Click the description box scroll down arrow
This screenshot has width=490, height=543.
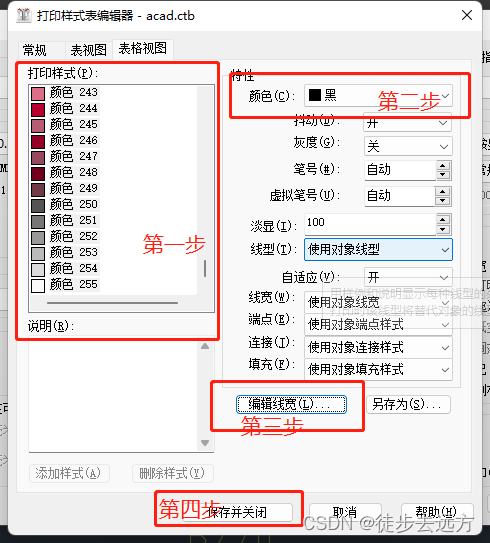(x=205, y=443)
